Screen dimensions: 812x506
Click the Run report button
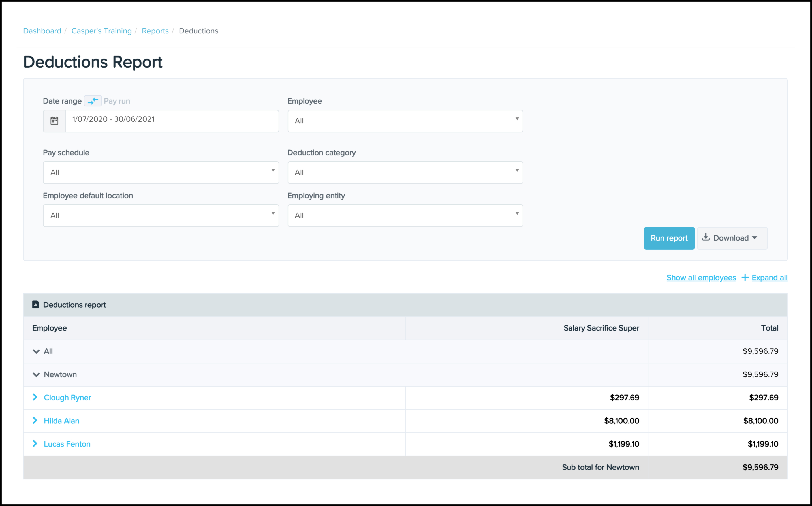point(669,238)
